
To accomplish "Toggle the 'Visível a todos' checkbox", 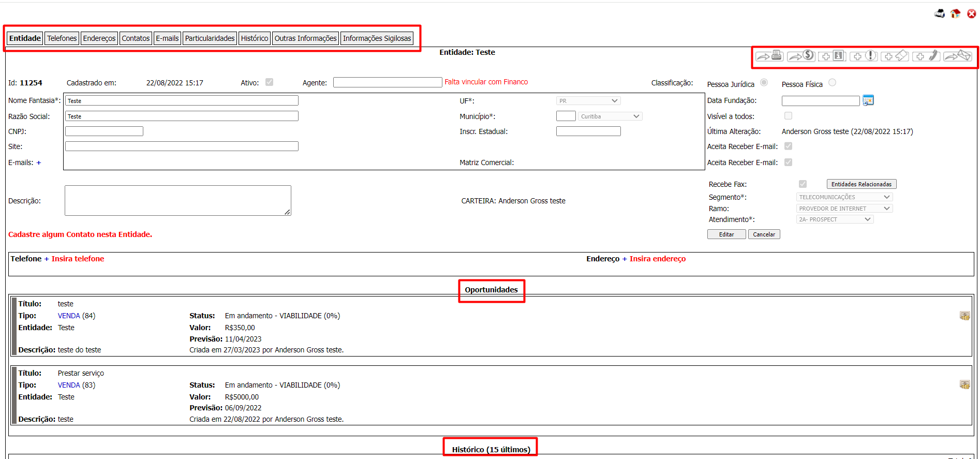I will tap(788, 116).
